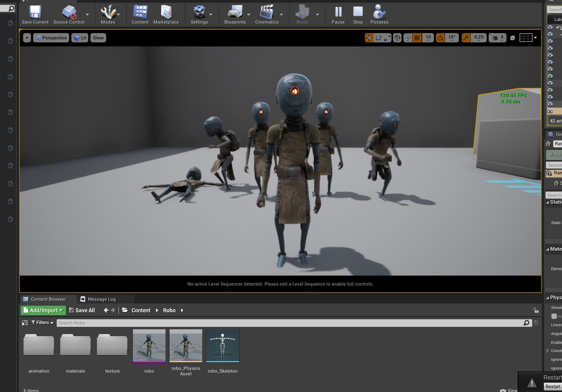This screenshot has width=562, height=392.
Task: Open rotation snap 10° dropdown
Action: click(452, 38)
